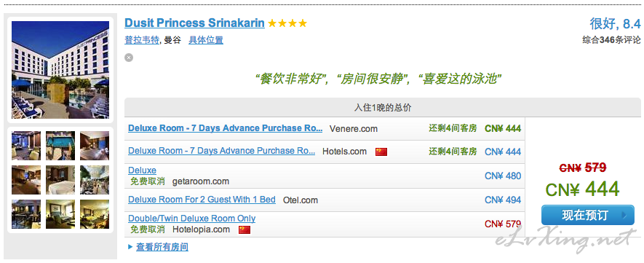The image size is (644, 263).
Task: Open the center thumbnail of the gallery grid
Action: 60,180
